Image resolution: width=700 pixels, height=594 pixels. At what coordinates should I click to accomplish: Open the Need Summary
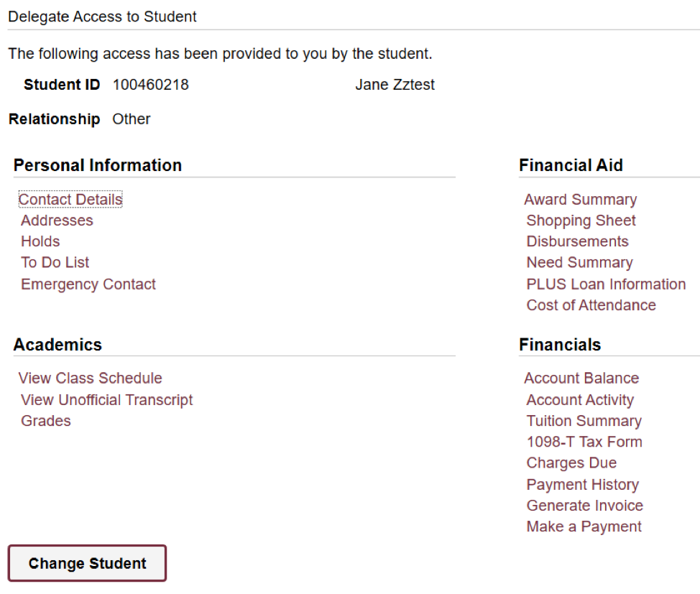(579, 262)
